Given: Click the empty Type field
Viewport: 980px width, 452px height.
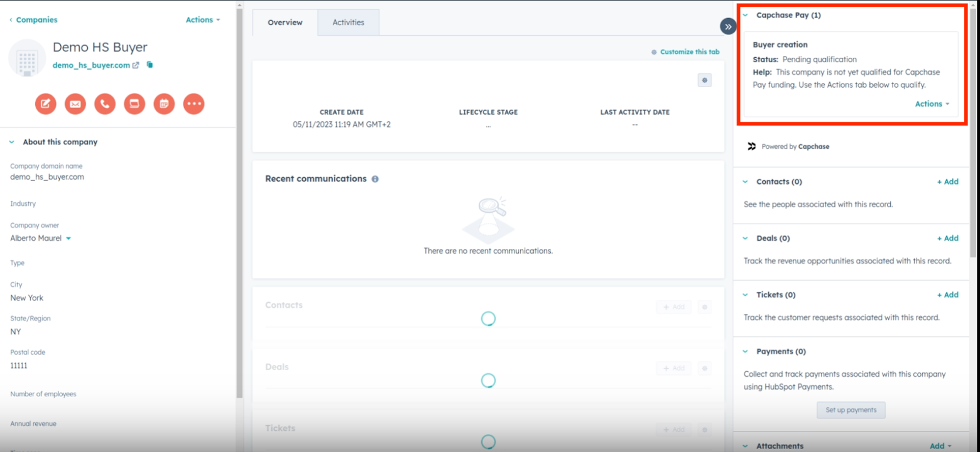Looking at the screenshot, I should coord(17,263).
